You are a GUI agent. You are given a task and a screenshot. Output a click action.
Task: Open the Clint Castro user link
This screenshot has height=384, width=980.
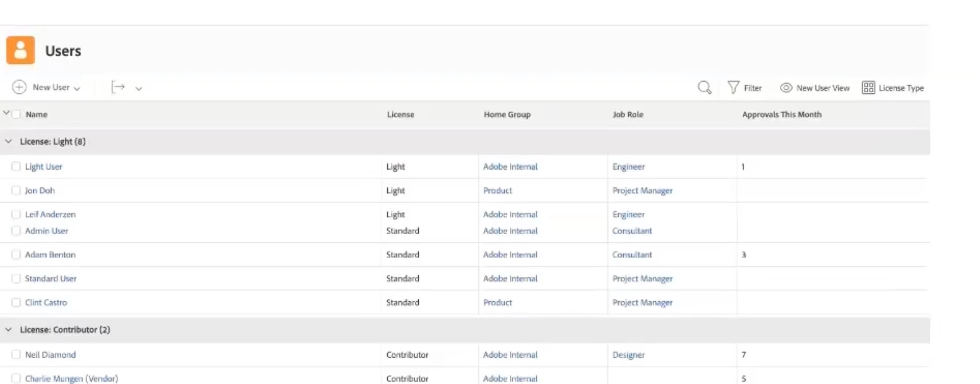(x=46, y=302)
